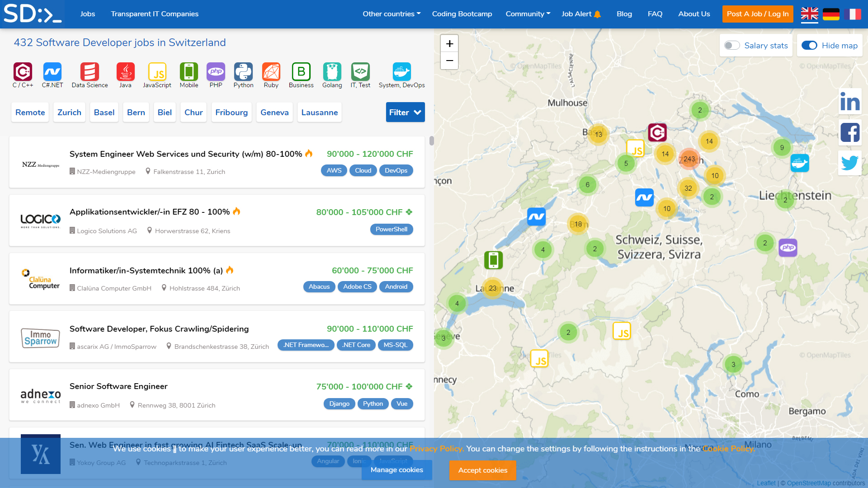Select the System, DevOps category icon
868x488 pixels.
click(402, 72)
